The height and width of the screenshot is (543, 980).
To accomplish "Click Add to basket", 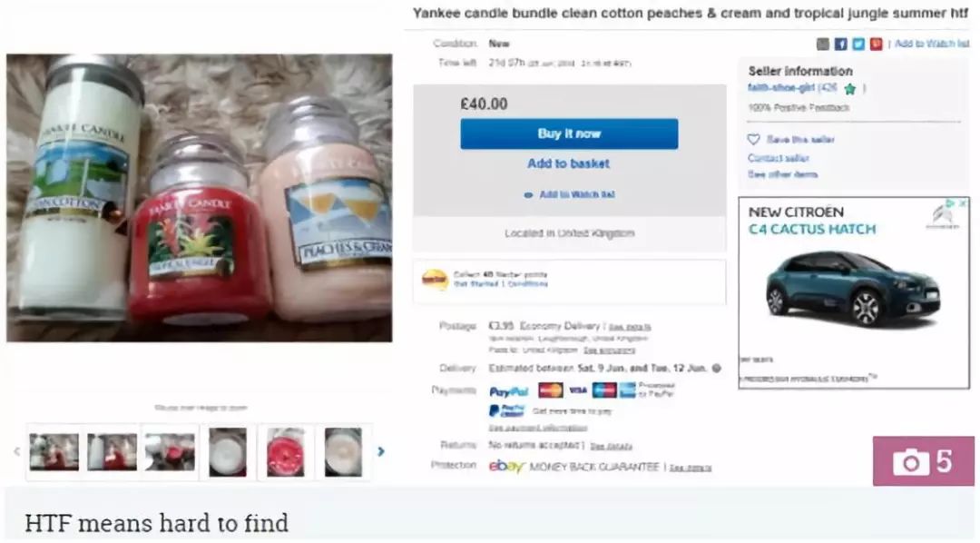I will [x=568, y=163].
